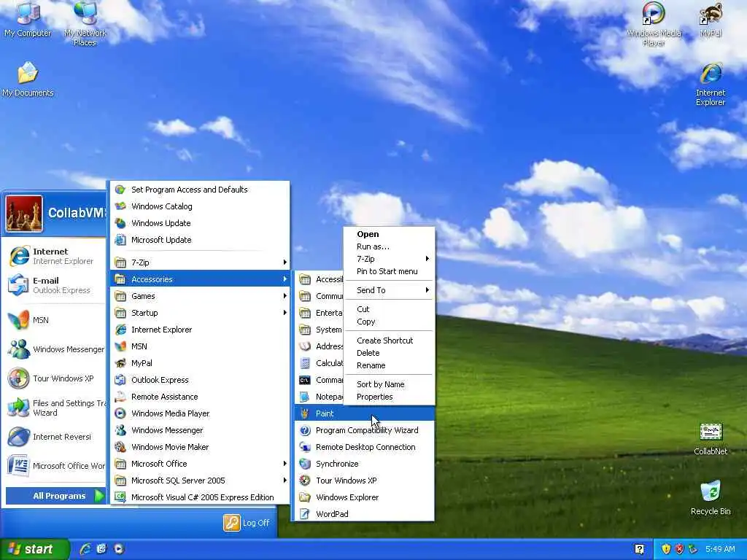This screenshot has width=747, height=560.
Task: Open My Documents desktop icon
Action: [28, 79]
